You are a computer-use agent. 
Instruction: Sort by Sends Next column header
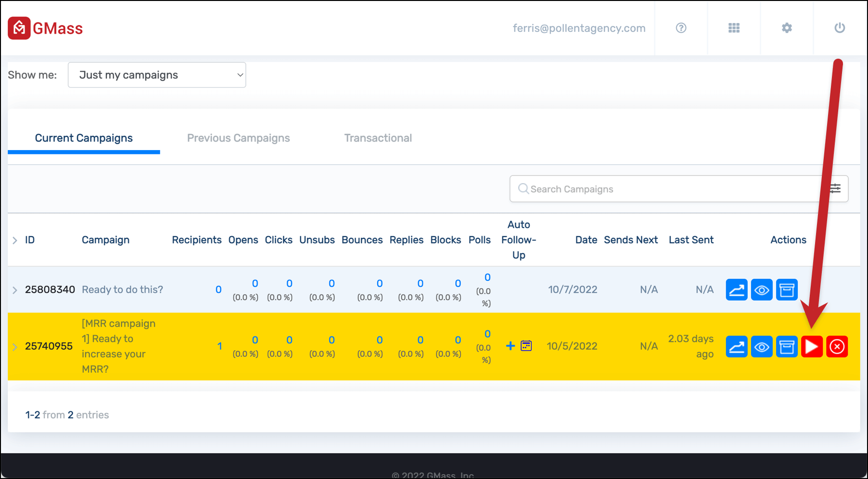(631, 240)
